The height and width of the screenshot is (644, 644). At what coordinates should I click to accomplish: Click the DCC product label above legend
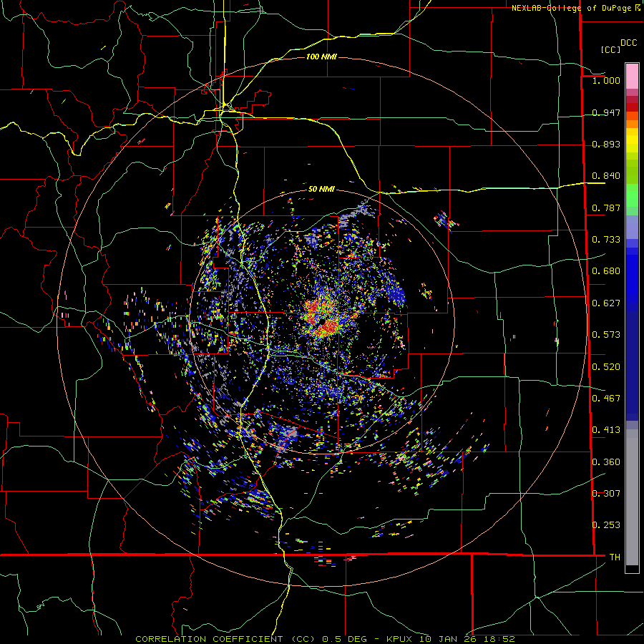(x=628, y=43)
